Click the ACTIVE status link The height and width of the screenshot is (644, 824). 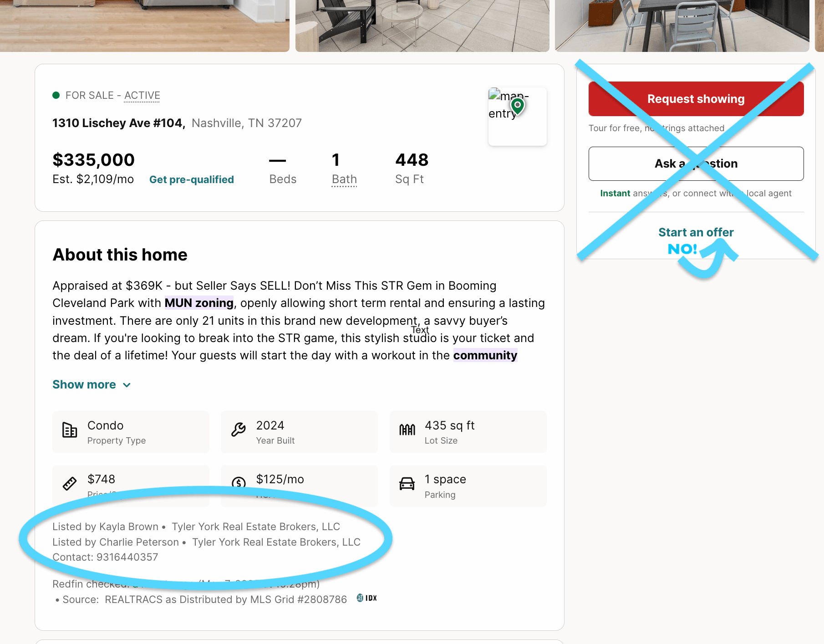[142, 96]
